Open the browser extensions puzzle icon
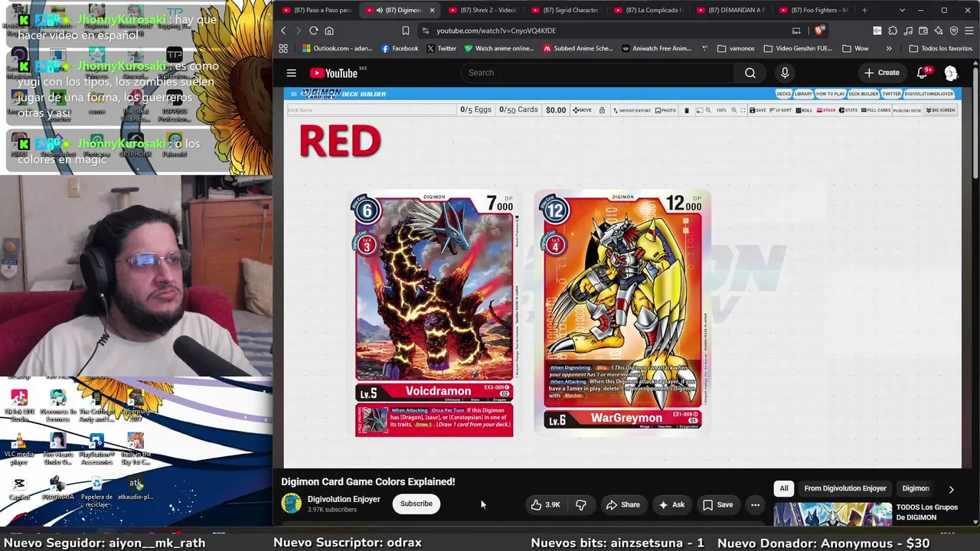The image size is (980, 551). tap(893, 31)
